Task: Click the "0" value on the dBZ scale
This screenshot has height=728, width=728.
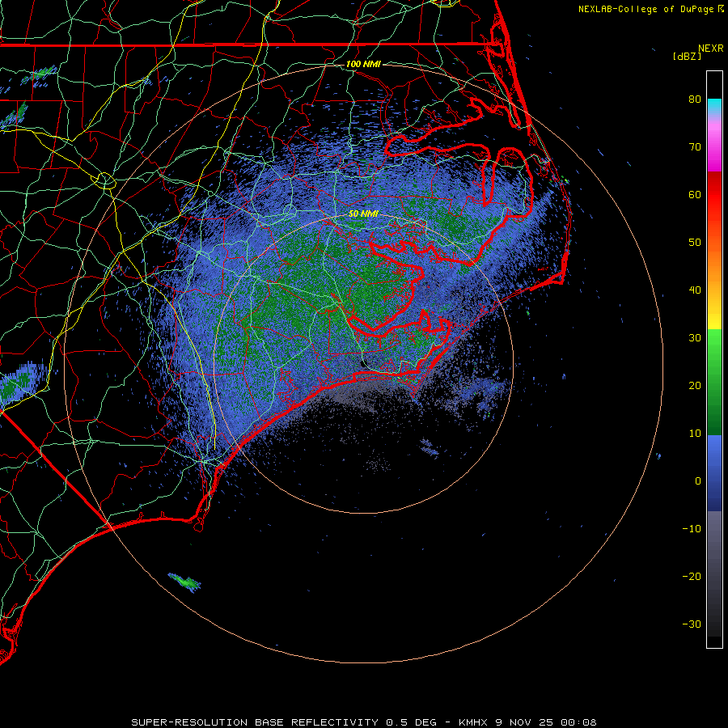Action: point(698,481)
